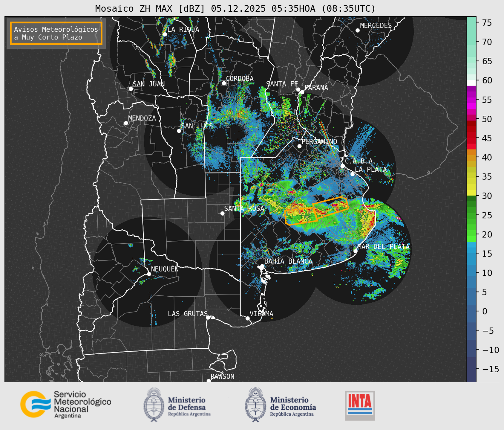This screenshot has height=430, width=504.
Task: Click the red INTA logo
Action: [360, 405]
